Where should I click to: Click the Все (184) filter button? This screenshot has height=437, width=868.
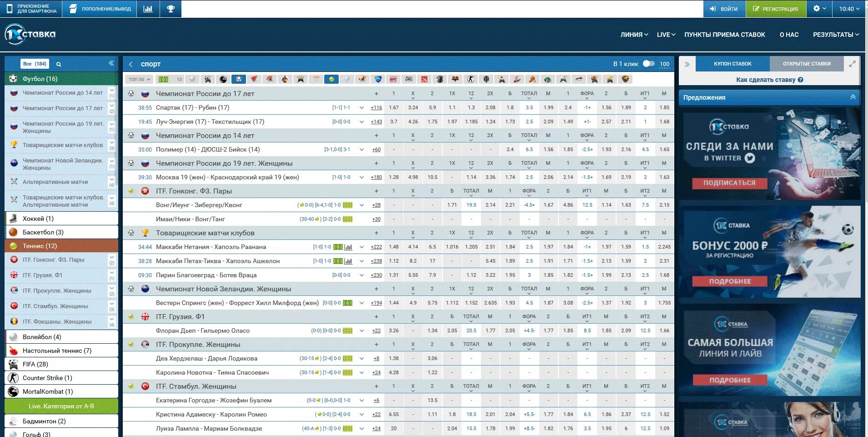[35, 64]
